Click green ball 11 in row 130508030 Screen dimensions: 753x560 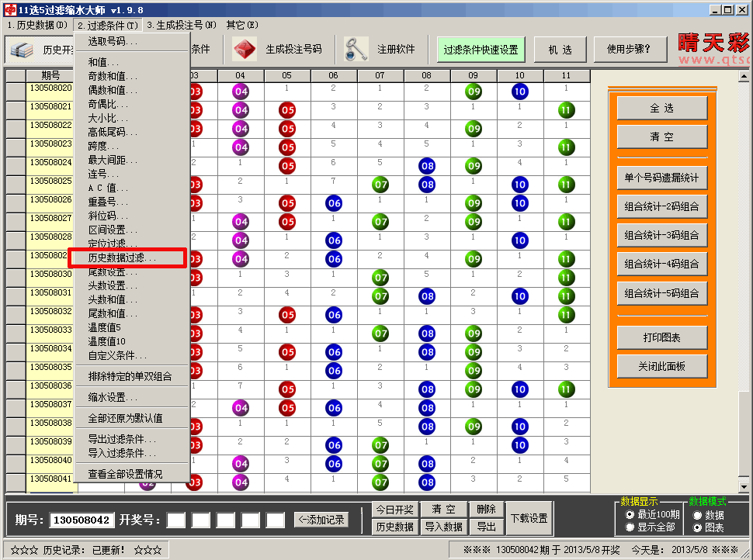(x=567, y=278)
